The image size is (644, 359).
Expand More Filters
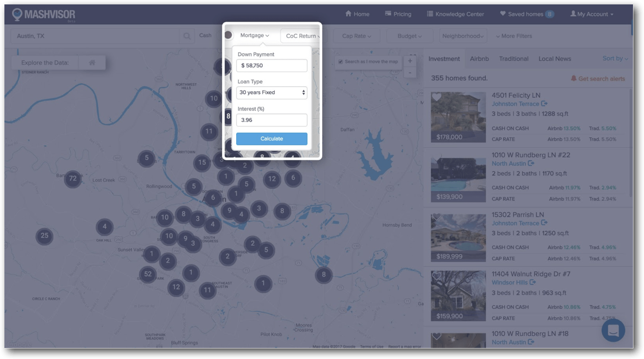[x=514, y=36]
